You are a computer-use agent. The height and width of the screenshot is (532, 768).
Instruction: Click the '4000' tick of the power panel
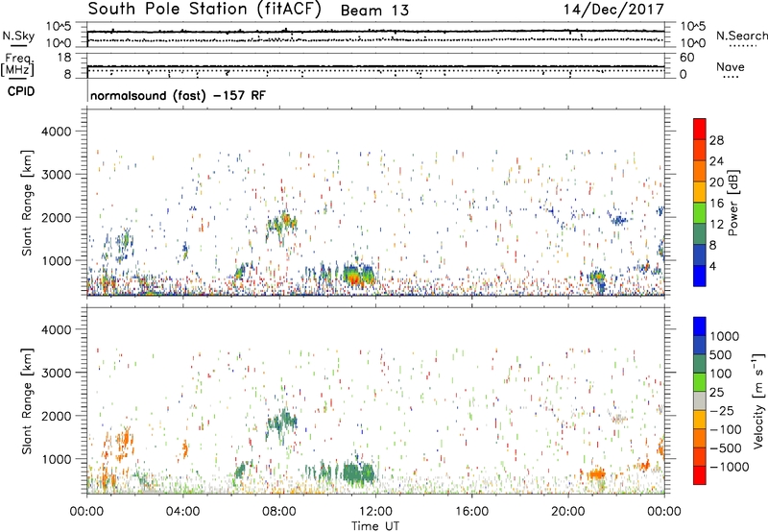click(x=57, y=132)
